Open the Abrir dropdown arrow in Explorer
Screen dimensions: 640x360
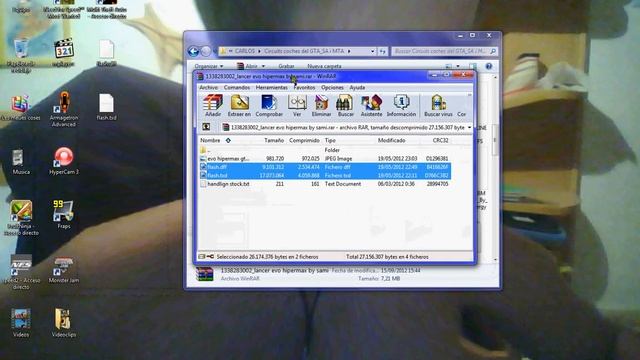tap(263, 66)
